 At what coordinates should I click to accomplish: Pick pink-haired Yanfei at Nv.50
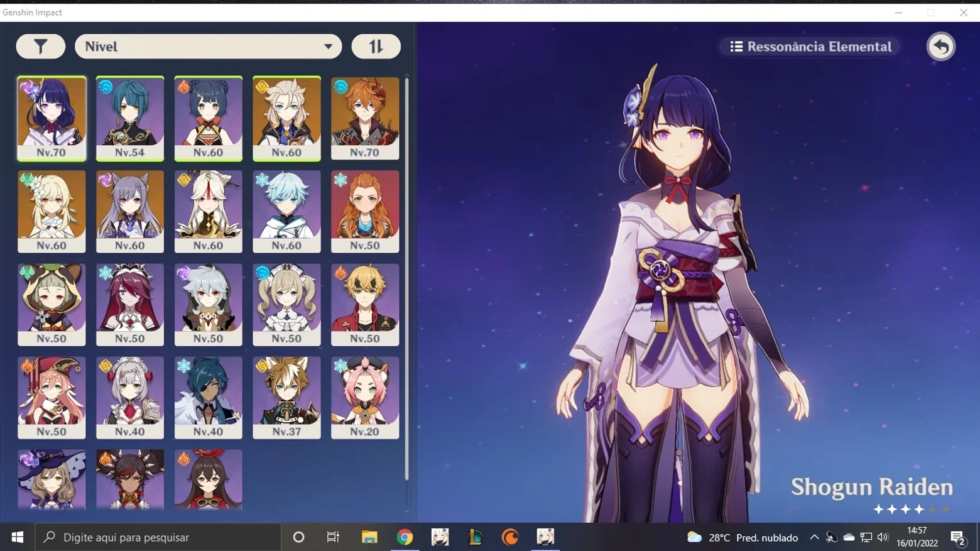click(52, 398)
